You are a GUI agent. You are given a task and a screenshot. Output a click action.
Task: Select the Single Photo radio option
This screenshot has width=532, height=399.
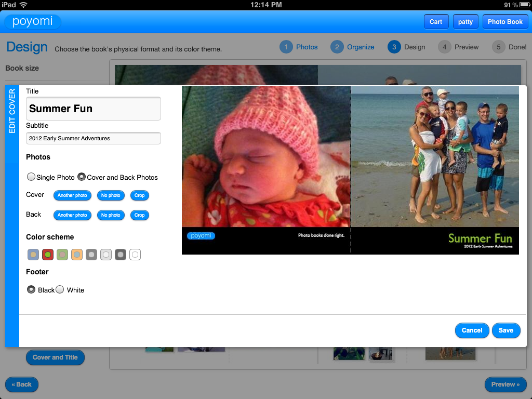tap(31, 177)
